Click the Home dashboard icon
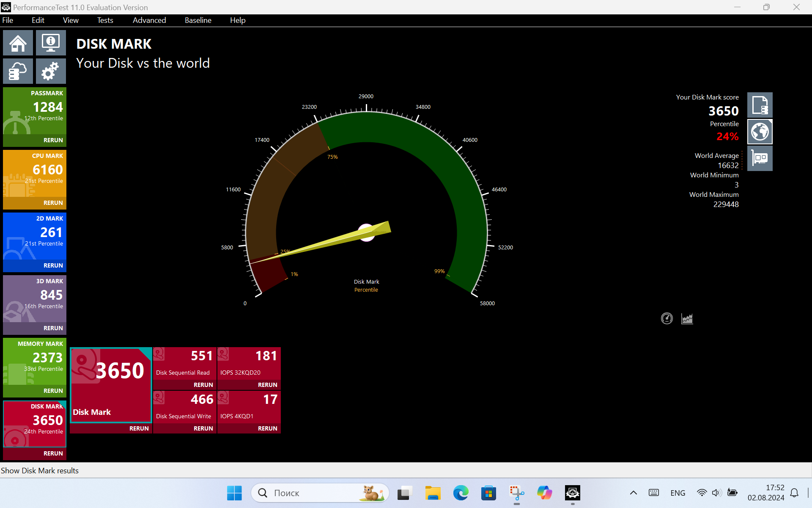 click(18, 43)
